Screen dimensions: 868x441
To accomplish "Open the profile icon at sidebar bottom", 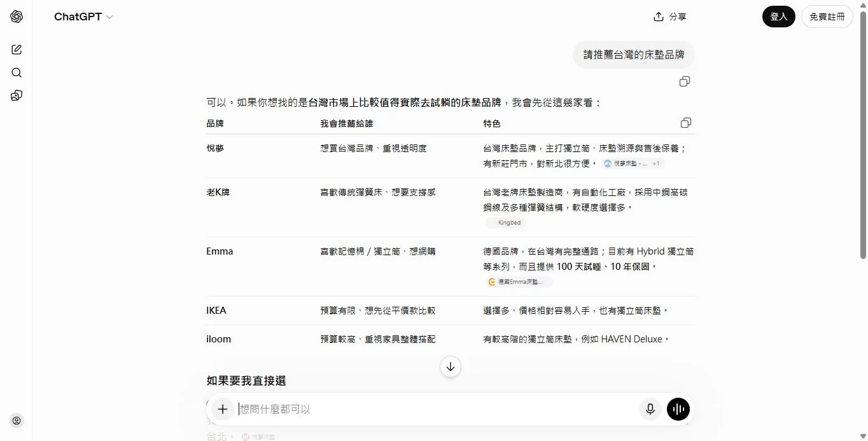I will point(17,420).
